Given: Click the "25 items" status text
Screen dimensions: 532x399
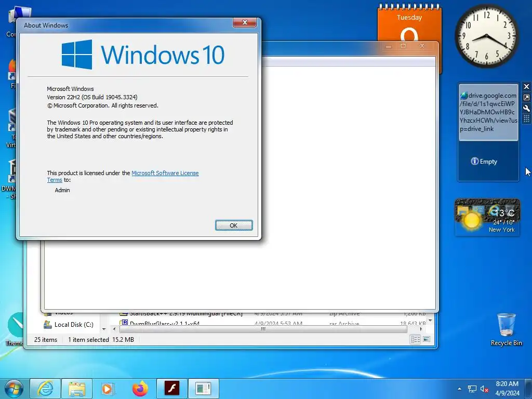Looking at the screenshot, I should [46, 340].
